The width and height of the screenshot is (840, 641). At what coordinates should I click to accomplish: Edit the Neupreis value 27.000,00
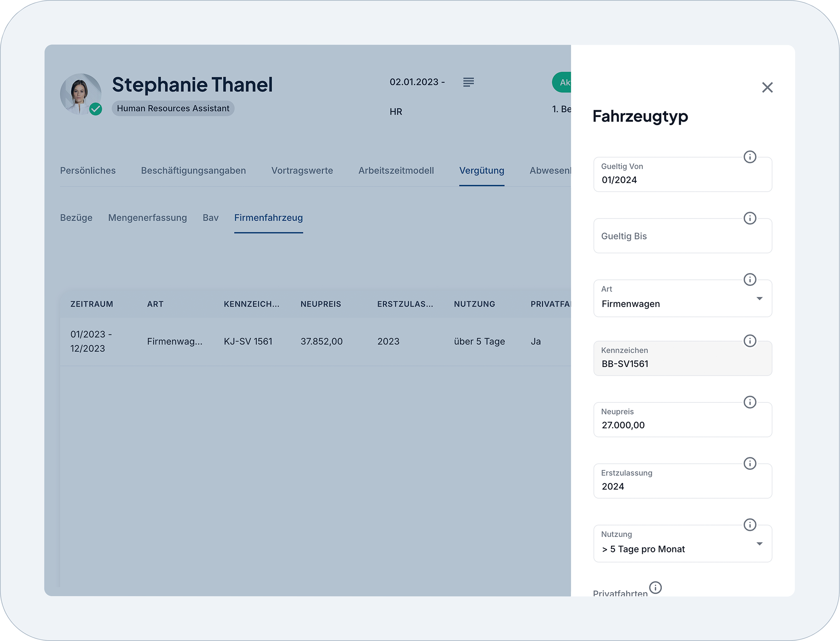click(x=682, y=420)
